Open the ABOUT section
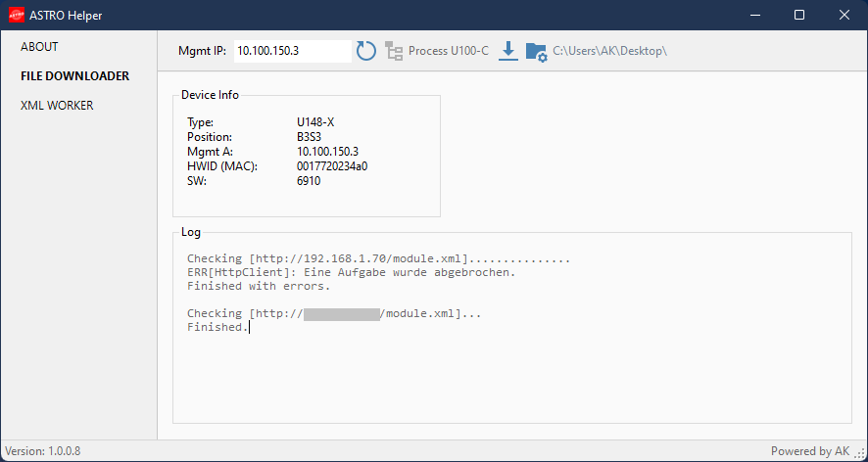This screenshot has height=462, width=868. 39,47
